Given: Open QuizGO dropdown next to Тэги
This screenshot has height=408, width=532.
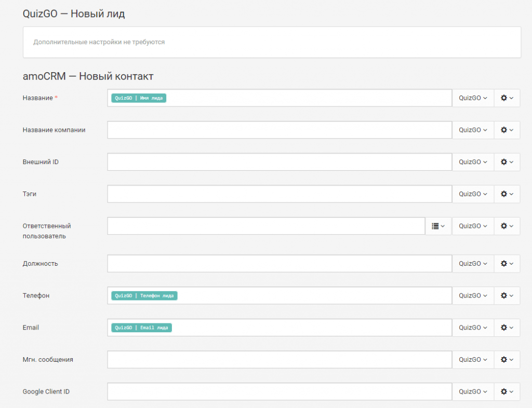Looking at the screenshot, I should pyautogui.click(x=473, y=194).
